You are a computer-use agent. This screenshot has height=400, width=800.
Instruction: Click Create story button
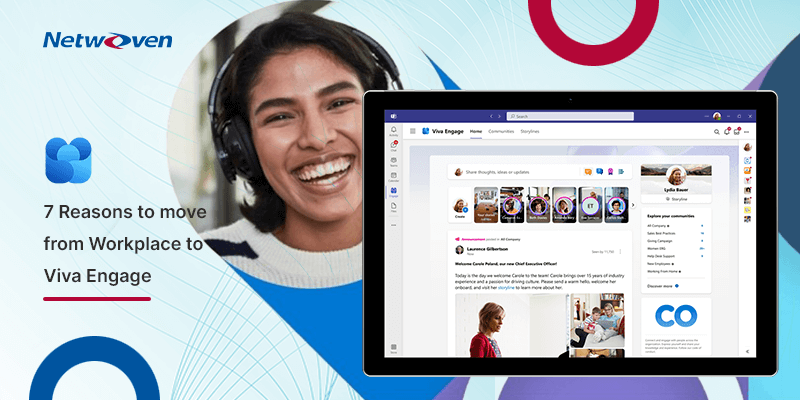coord(460,207)
